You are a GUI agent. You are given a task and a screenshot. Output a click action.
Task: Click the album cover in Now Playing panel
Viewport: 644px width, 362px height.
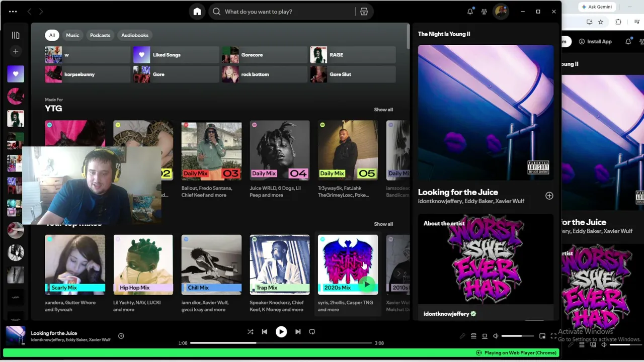(x=486, y=112)
